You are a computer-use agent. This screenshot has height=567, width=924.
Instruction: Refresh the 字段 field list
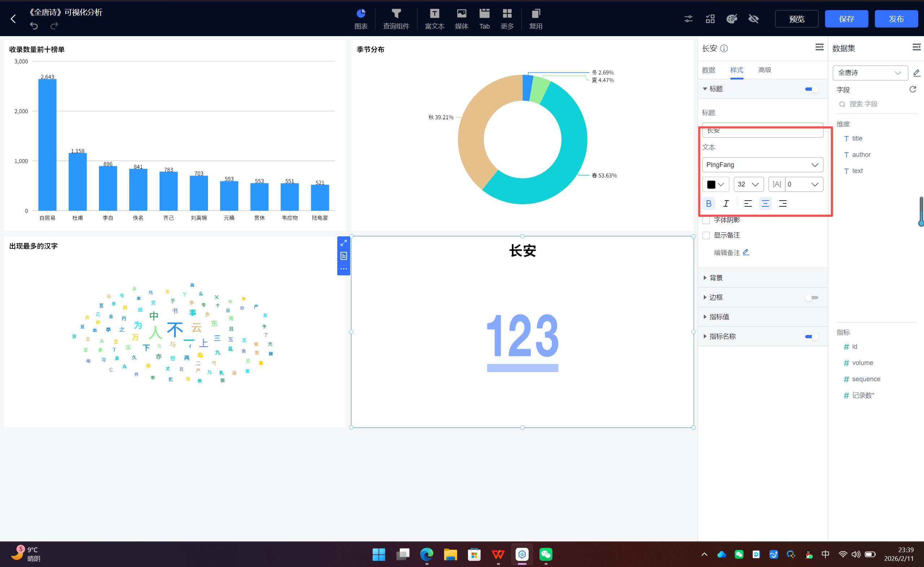coord(912,89)
